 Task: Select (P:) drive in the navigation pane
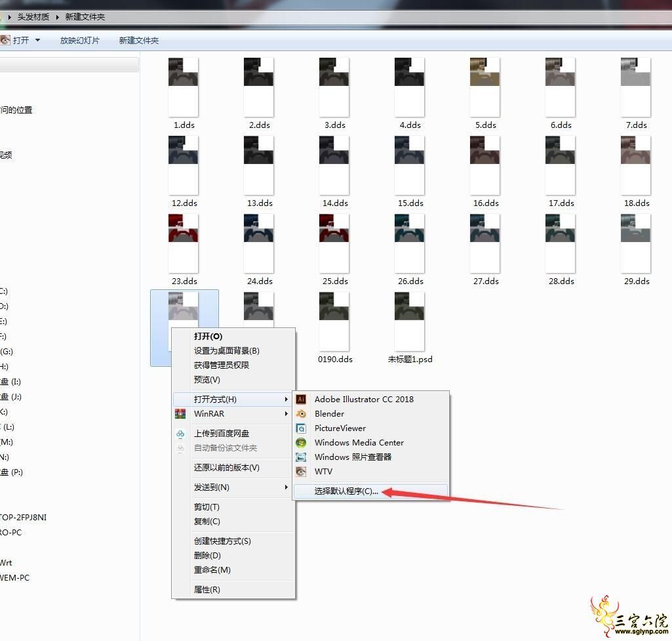[12, 472]
